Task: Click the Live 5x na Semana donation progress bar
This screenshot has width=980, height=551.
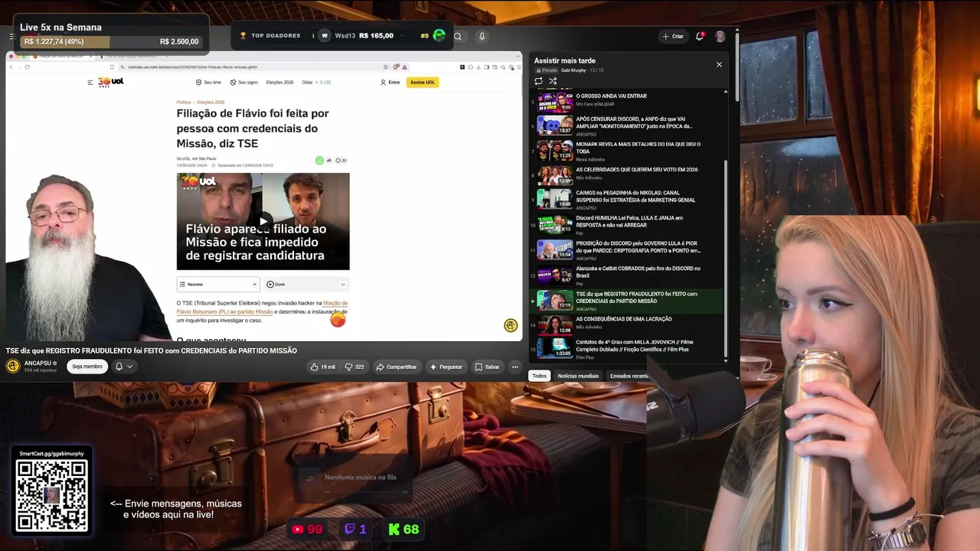Action: [x=111, y=41]
